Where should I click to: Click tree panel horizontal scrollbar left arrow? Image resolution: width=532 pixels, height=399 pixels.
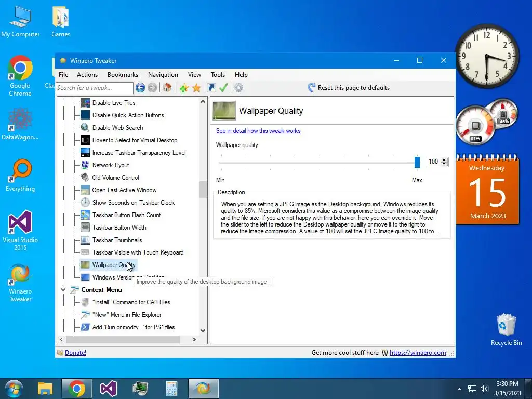61,339
